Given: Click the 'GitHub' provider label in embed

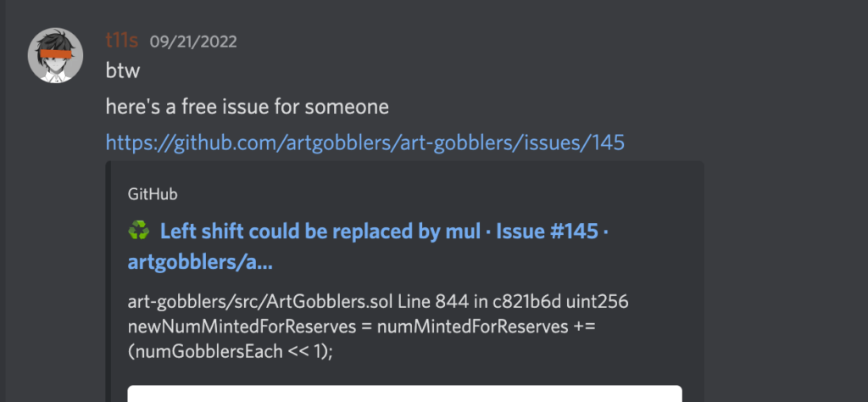Looking at the screenshot, I should tap(153, 194).
